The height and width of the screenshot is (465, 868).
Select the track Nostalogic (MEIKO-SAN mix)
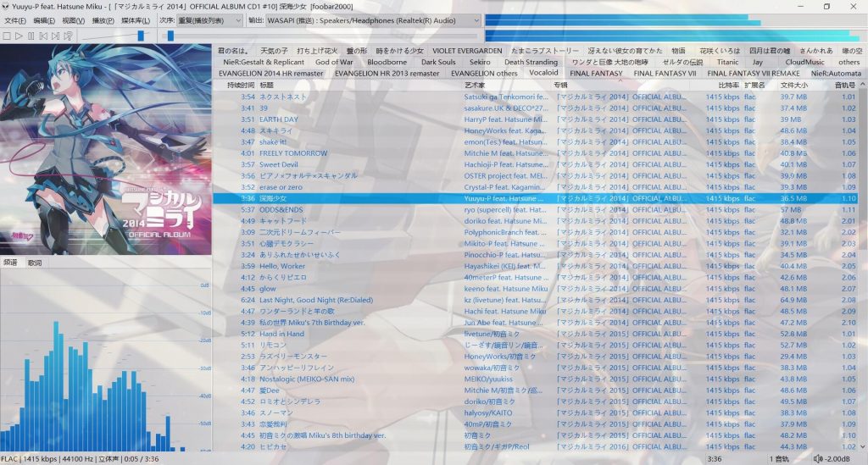pyautogui.click(x=536, y=379)
